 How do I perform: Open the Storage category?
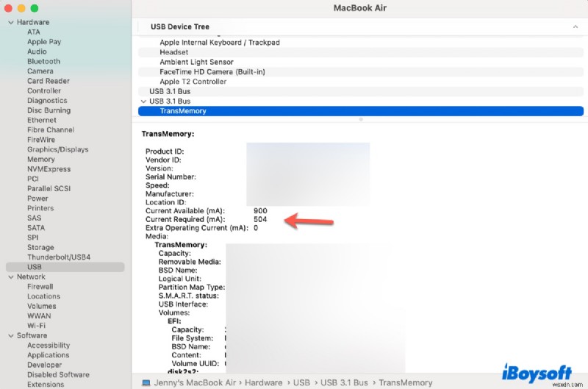[40, 248]
